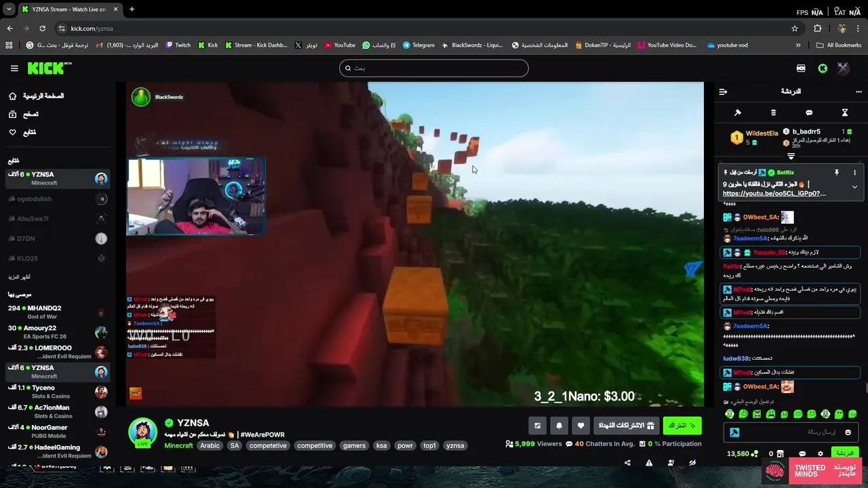This screenshot has height=488, width=868.
Task: Click the share stream icon
Action: [627, 463]
